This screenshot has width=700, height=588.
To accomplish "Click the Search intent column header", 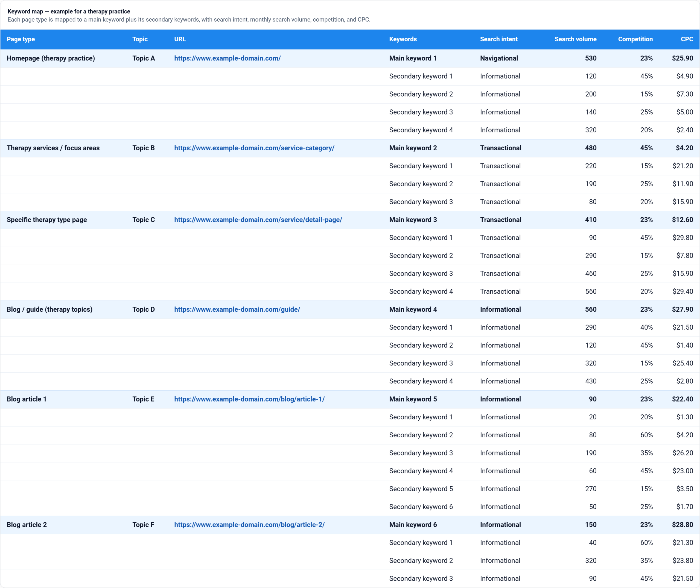I will (499, 39).
